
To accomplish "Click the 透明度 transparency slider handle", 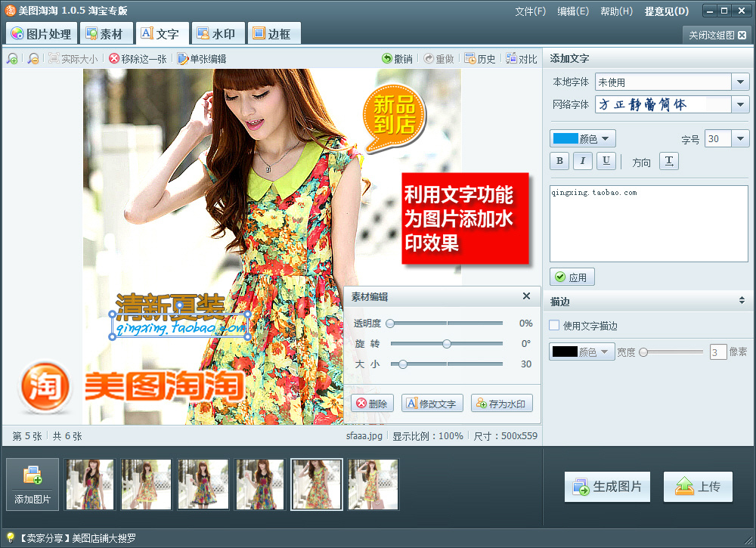I will click(390, 324).
